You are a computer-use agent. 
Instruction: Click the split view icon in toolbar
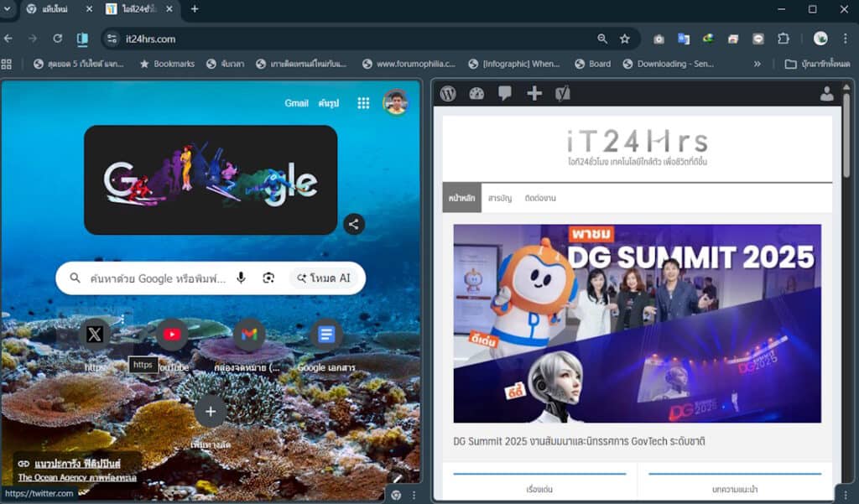coord(82,39)
